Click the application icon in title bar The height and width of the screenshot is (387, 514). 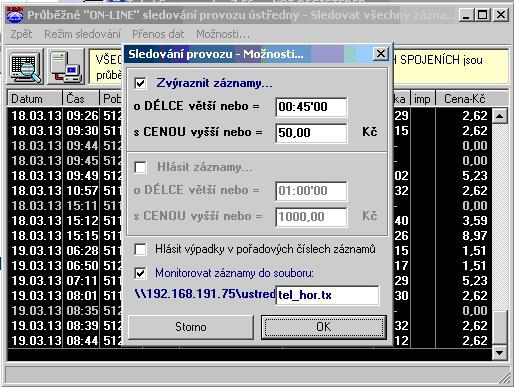coord(15,15)
